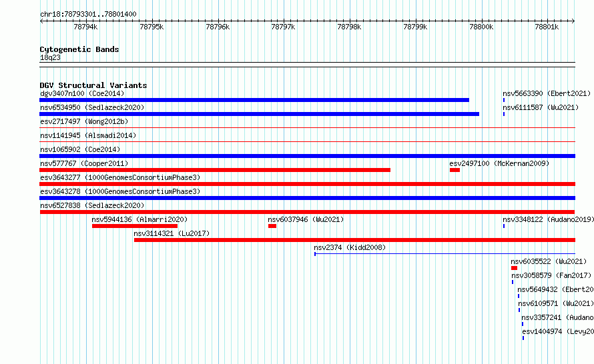Viewport: 594px width, 364px height.
Task: Select the blue bar under nsv6534950
Action: [x=259, y=114]
